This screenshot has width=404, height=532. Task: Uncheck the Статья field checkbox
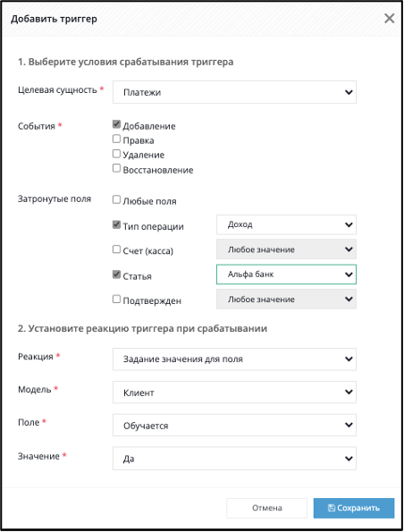coord(116,274)
